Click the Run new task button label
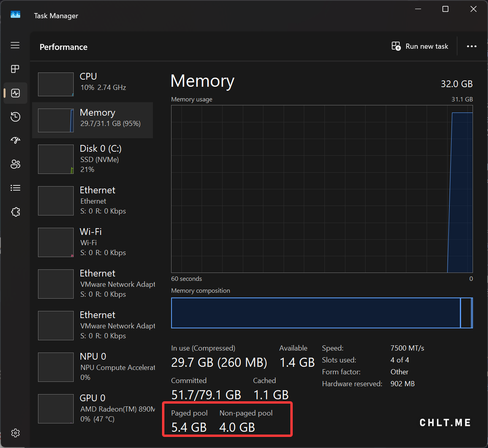This screenshot has height=448, width=488. coord(427,46)
